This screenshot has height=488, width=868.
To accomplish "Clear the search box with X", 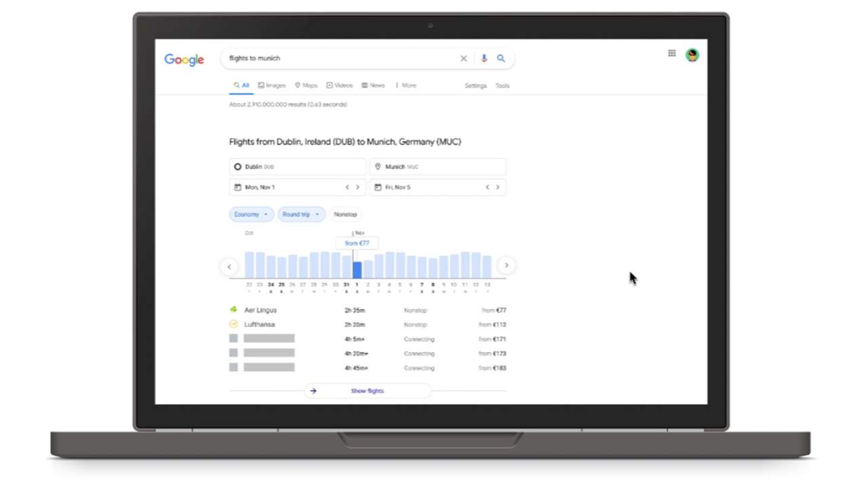I will pyautogui.click(x=464, y=58).
